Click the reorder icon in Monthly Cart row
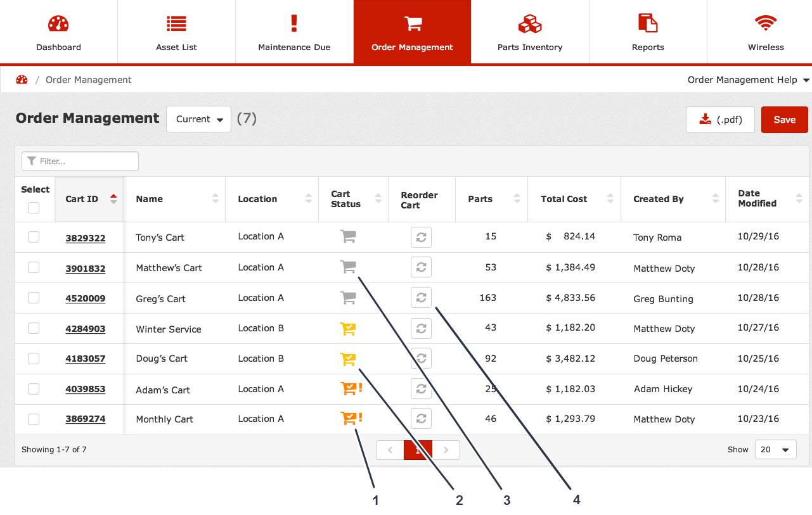Viewport: 812px width, 515px height. coord(421,419)
